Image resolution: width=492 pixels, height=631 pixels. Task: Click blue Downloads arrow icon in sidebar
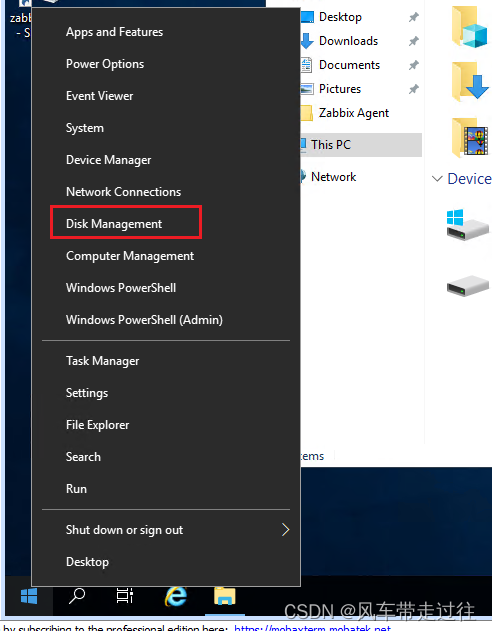click(x=307, y=41)
